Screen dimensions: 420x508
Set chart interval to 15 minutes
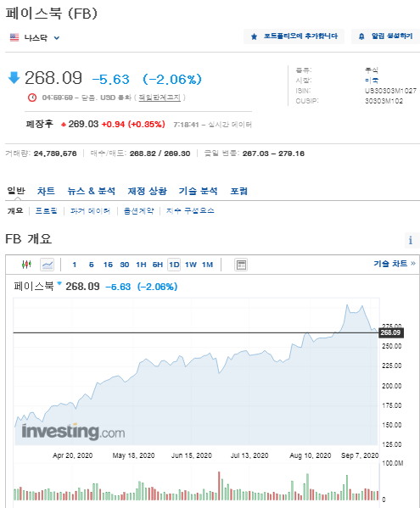[108, 265]
